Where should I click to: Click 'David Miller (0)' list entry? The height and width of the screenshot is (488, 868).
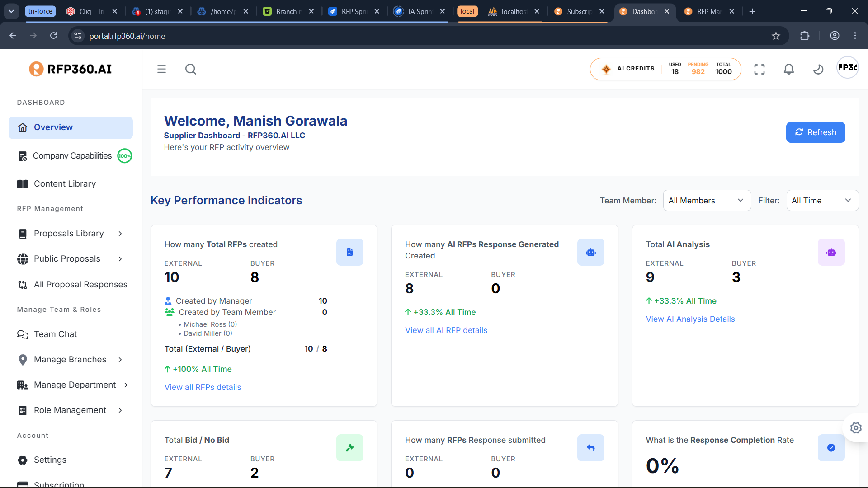click(208, 333)
